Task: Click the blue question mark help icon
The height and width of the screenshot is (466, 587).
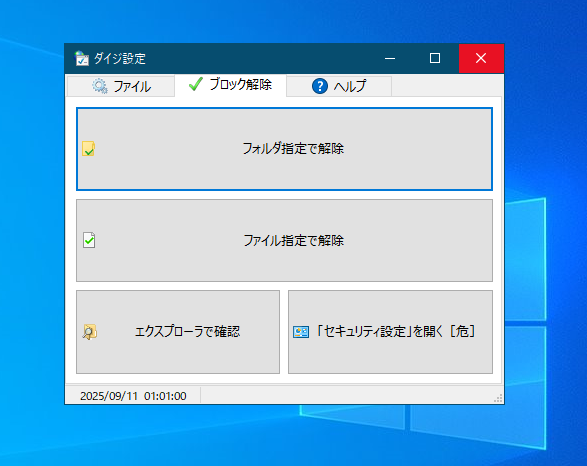Action: pos(320,86)
